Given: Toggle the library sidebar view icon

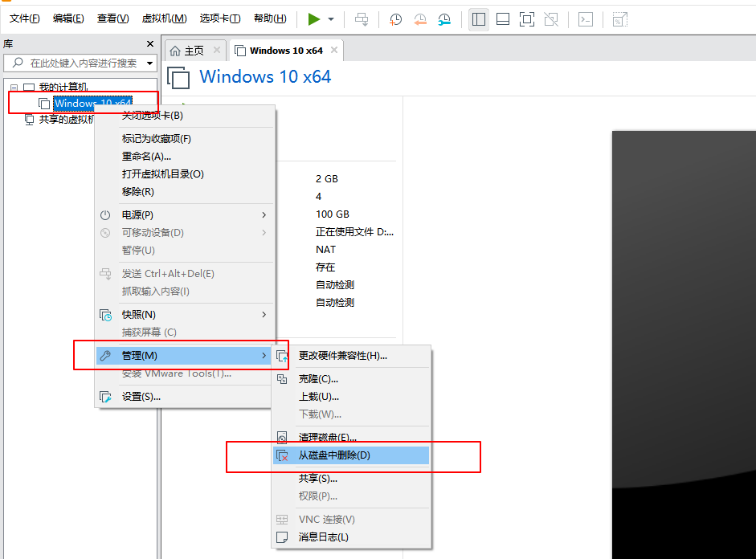Looking at the screenshot, I should tap(478, 19).
